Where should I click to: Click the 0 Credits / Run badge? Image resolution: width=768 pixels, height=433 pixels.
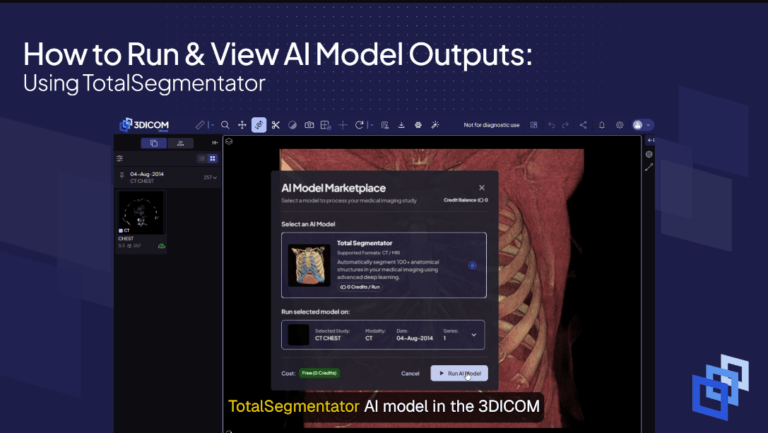tap(360, 287)
